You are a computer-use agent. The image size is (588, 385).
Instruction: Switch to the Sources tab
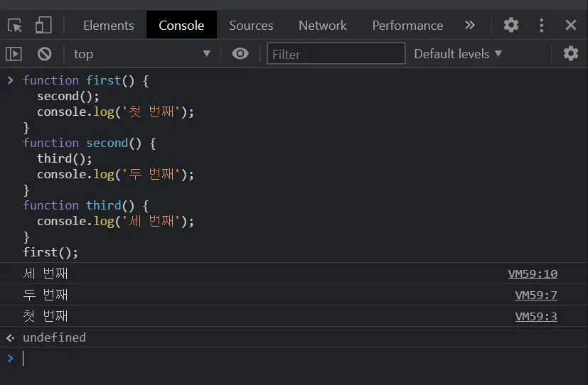point(251,26)
